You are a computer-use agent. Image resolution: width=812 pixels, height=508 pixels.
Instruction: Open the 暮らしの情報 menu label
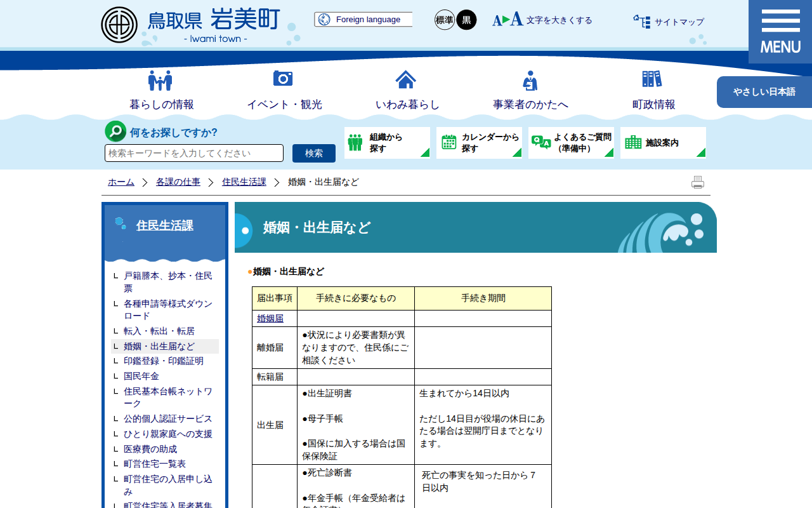coord(162,105)
